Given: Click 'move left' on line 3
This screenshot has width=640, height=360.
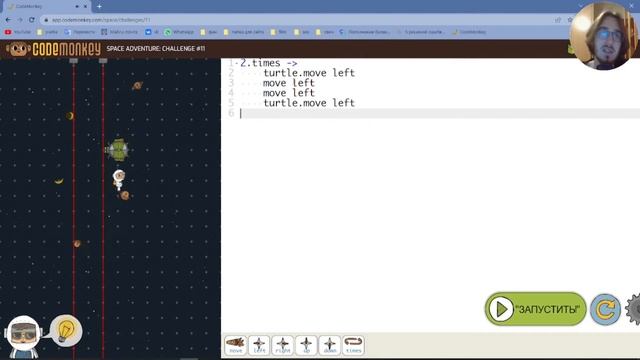Looking at the screenshot, I should point(289,83).
